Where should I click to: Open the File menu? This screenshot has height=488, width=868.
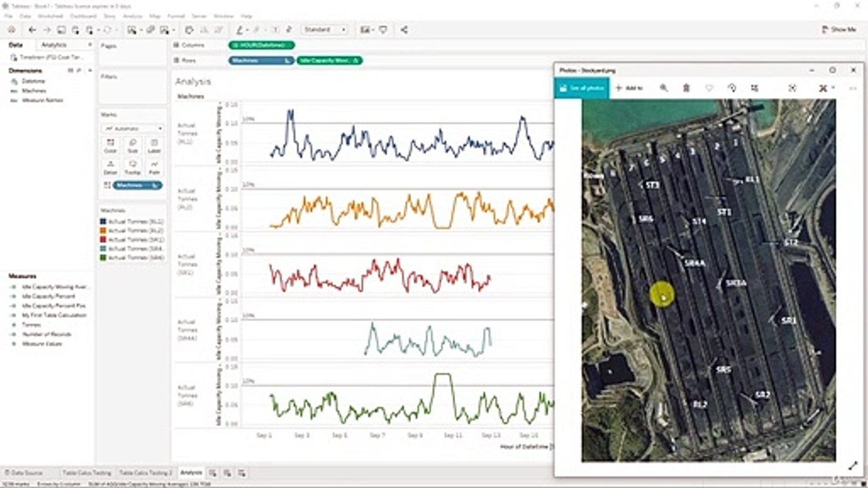coord(8,16)
